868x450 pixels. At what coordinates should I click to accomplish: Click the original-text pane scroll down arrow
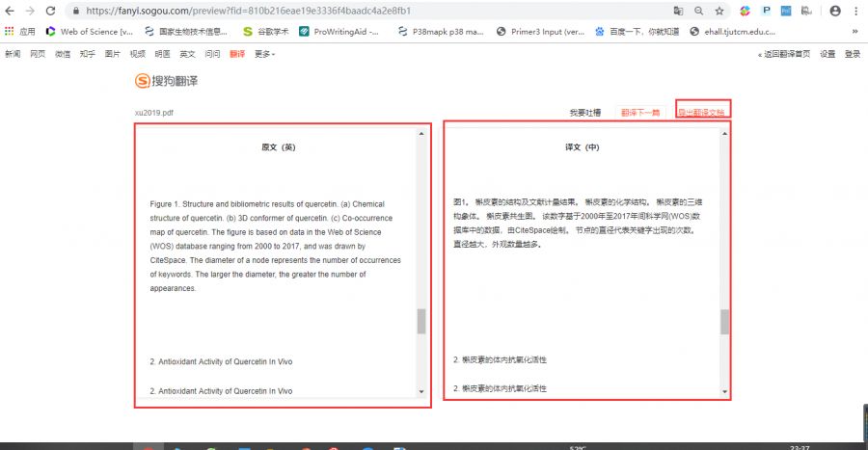point(421,391)
